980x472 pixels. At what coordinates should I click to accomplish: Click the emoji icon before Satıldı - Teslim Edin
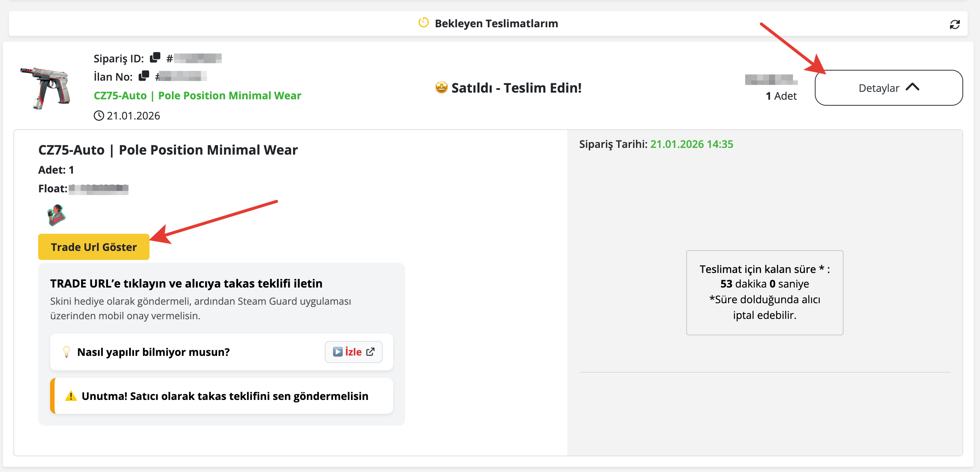click(x=441, y=87)
